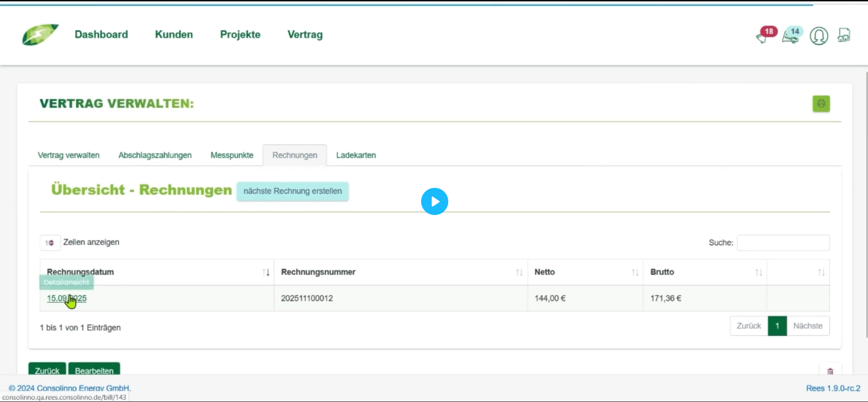Switch to the Abschlagszahlungen tab
Viewport: 868px width, 402px height.
155,155
